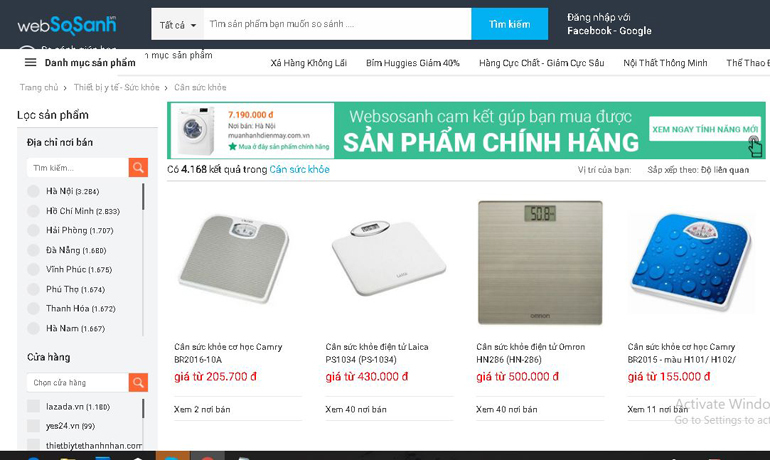Expand the Danh mục sản phẩm menu
This screenshot has height=460, width=770.
(90, 63)
